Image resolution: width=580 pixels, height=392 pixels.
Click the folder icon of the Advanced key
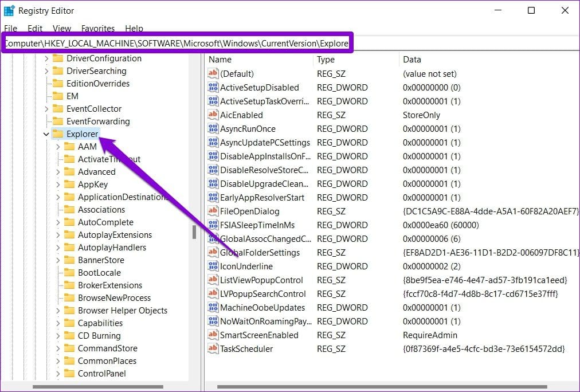tap(69, 172)
